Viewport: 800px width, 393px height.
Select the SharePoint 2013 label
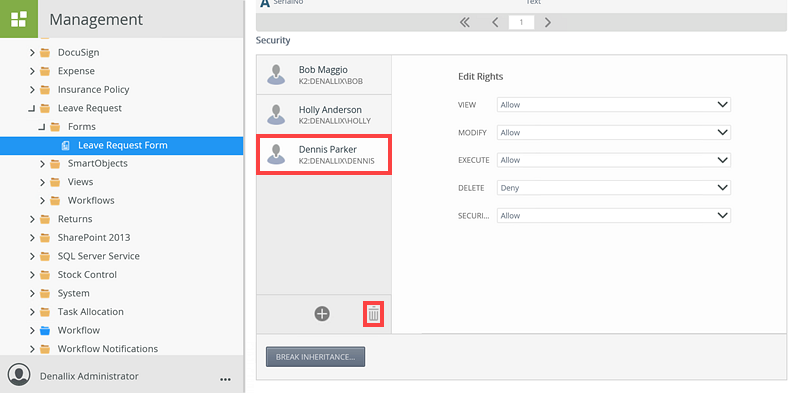coord(94,238)
